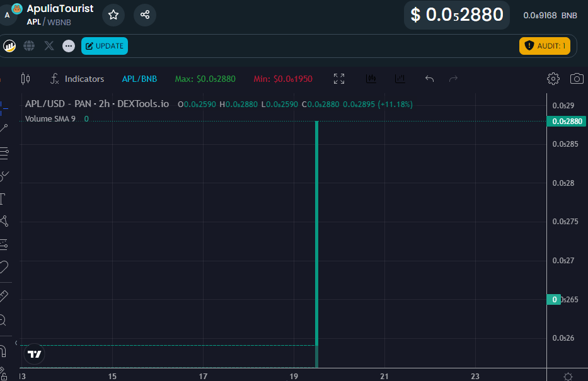588x381 pixels.
Task: Select the trend line drawing tool
Action: [x=4, y=128]
